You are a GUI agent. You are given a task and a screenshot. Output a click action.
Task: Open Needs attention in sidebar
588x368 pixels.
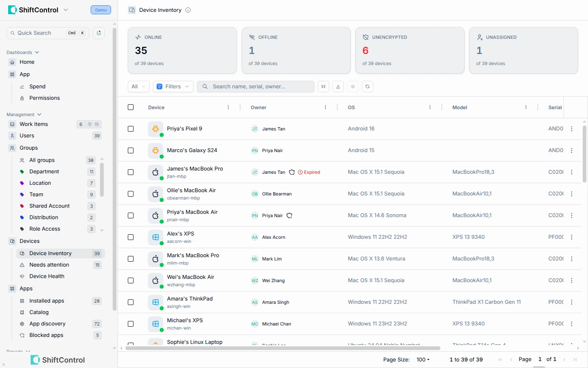(x=60, y=265)
